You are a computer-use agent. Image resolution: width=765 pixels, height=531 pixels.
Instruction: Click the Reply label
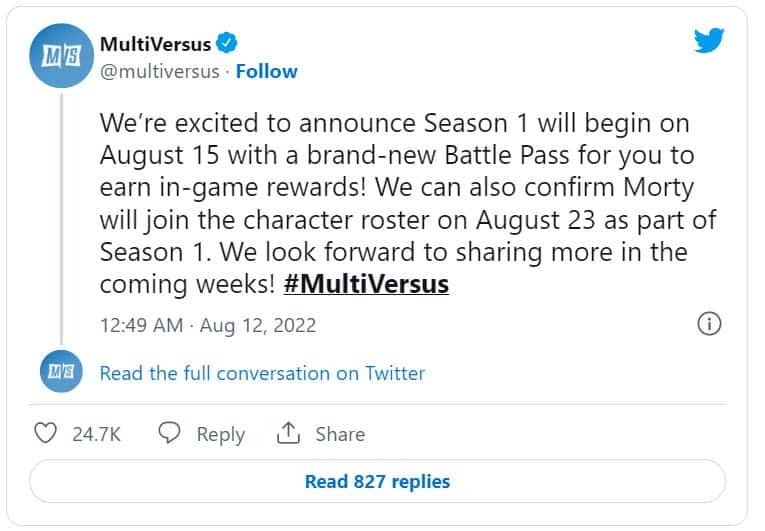[x=221, y=434]
